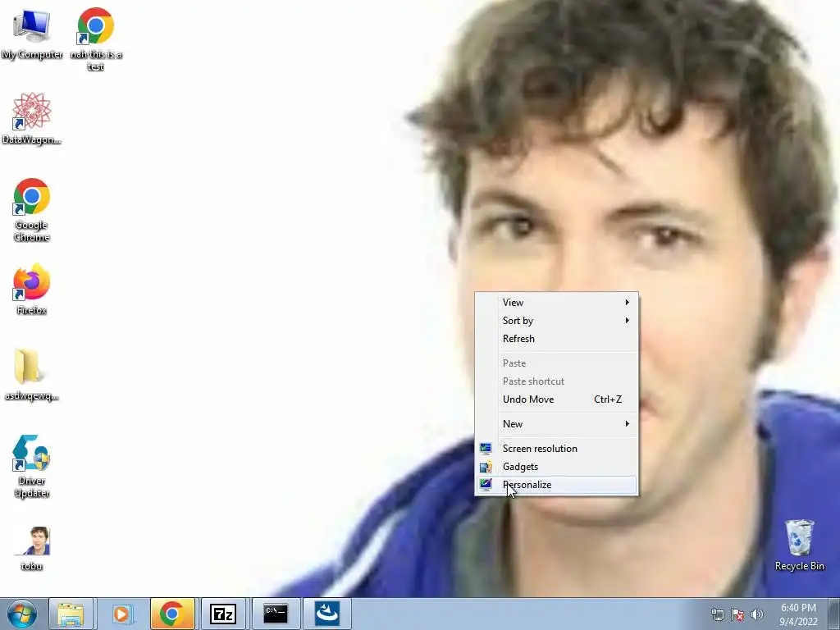The image size is (840, 630).
Task: Expand the View submenu
Action: click(x=557, y=303)
